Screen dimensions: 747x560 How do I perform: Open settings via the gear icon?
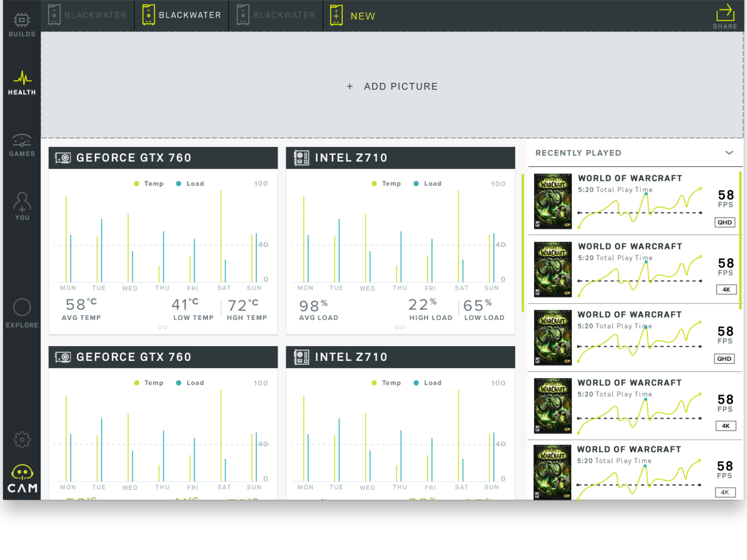[x=22, y=440]
